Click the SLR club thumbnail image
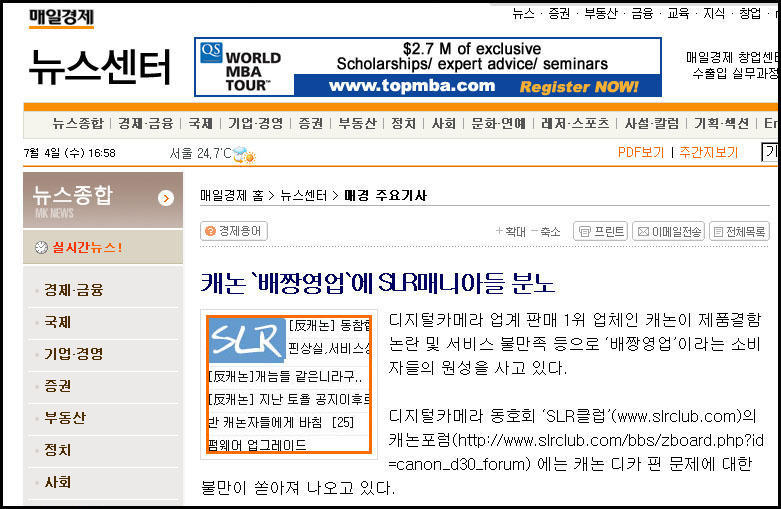781x509 pixels. pos(289,384)
